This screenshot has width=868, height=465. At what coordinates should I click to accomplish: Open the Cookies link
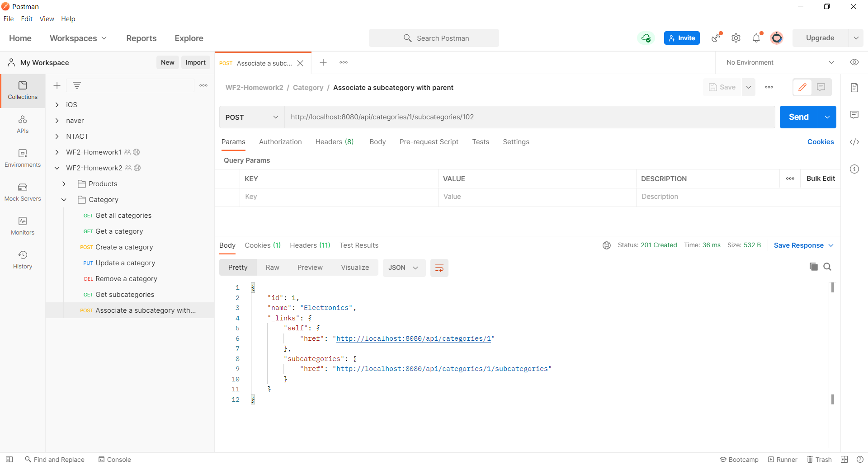click(x=821, y=142)
